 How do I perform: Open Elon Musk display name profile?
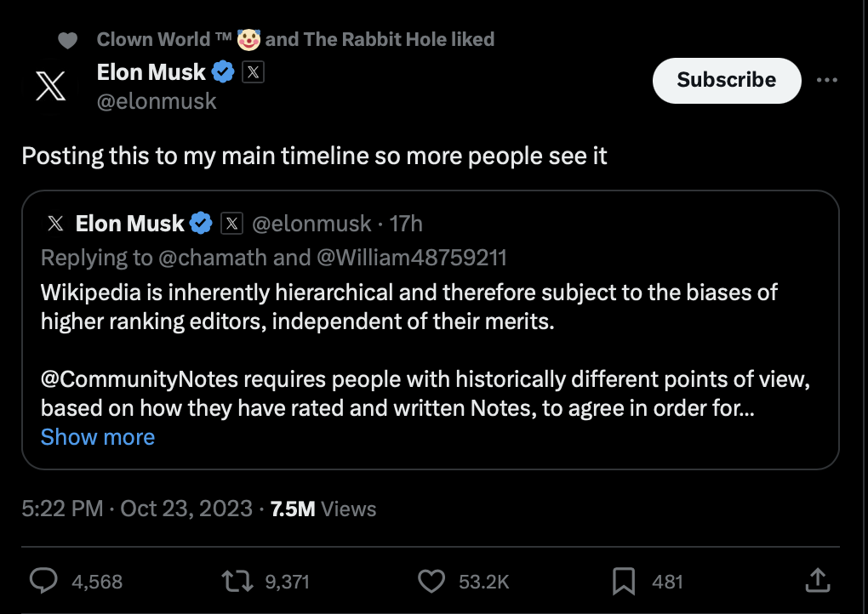pyautogui.click(x=151, y=73)
